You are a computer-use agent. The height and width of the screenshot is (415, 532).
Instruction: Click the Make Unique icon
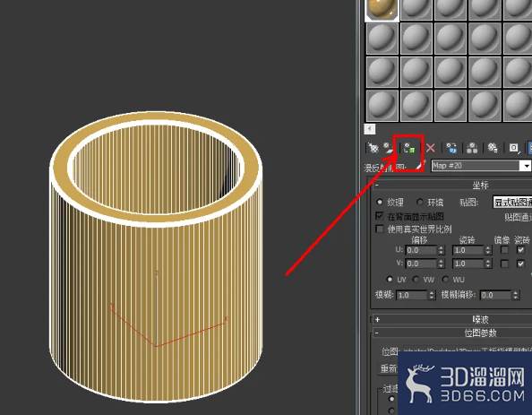pos(472,148)
